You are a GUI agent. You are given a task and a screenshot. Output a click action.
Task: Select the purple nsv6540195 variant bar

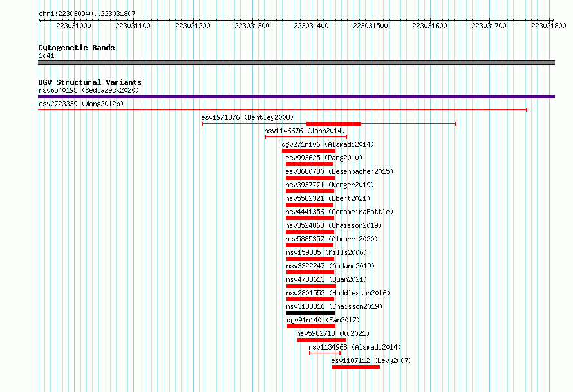(296, 97)
